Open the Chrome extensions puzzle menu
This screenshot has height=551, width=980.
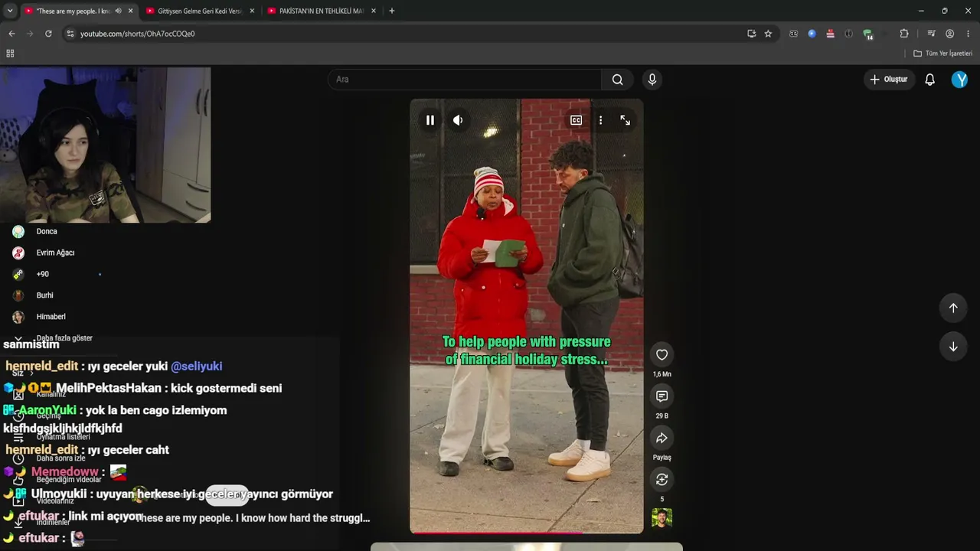click(x=904, y=34)
